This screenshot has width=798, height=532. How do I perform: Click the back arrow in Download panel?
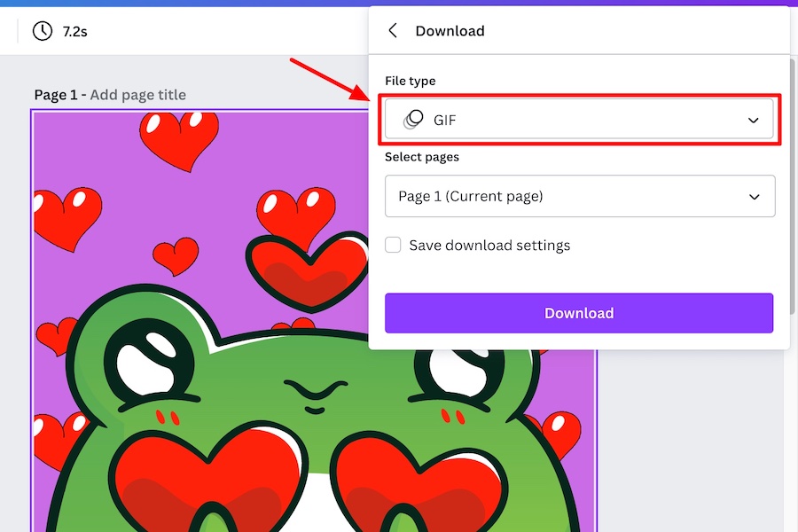(393, 30)
